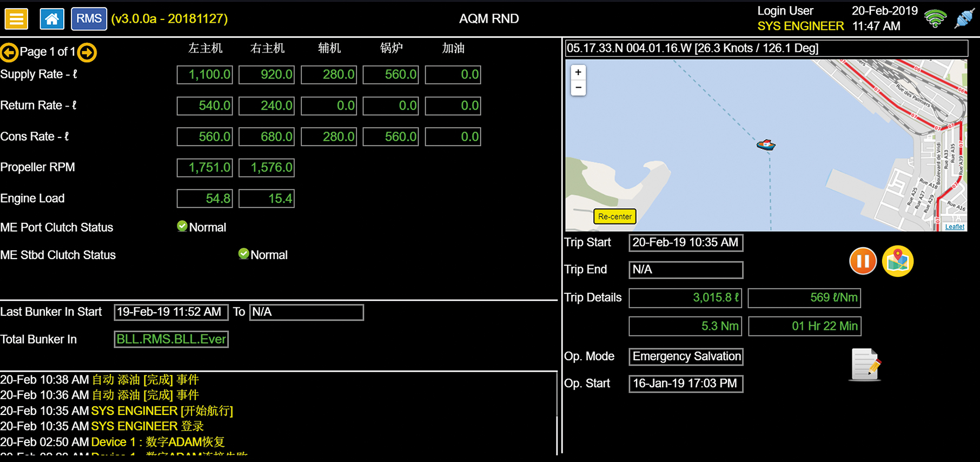980x462 pixels.
Task: Click Trip Details 569 ℓ/Nm value
Action: pos(804,298)
